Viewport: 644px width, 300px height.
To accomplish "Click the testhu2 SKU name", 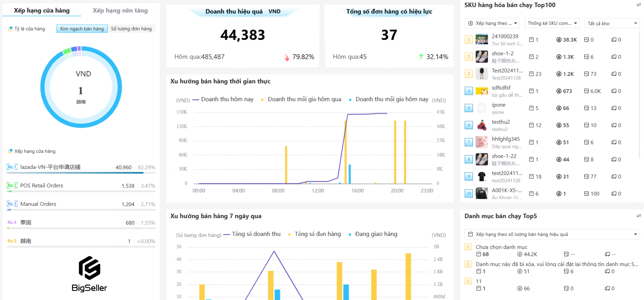I will tap(500, 122).
